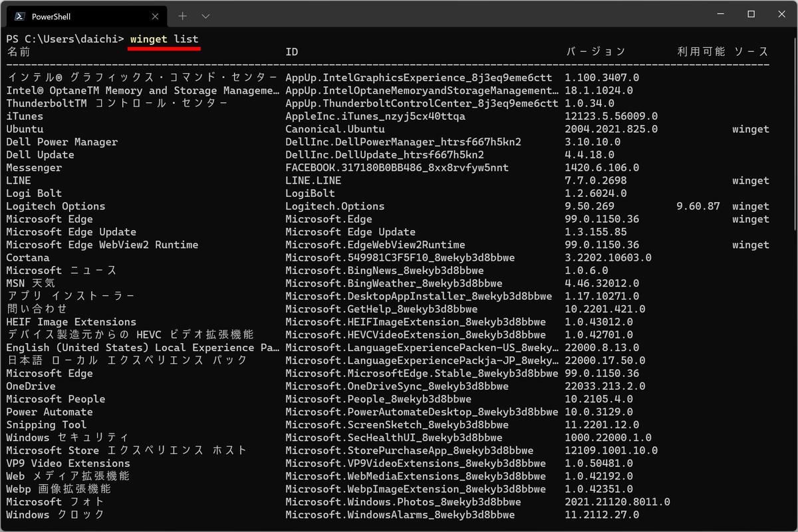Click VP9 Video Extensions name
Viewport: 798px width, 532px height.
tap(68, 464)
